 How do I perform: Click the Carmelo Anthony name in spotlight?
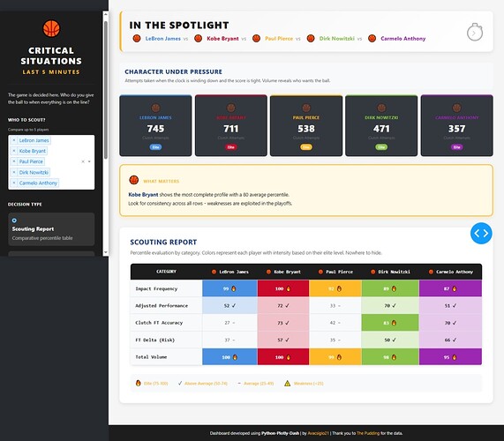click(x=403, y=39)
